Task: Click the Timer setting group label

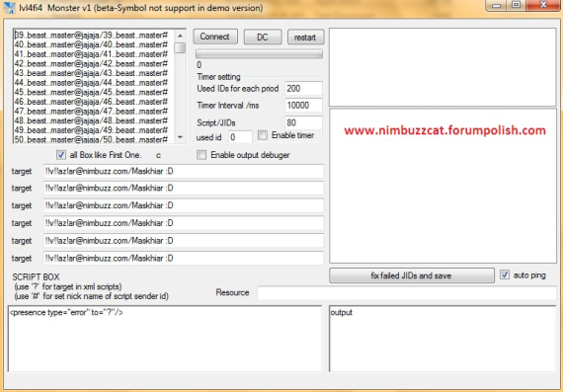Action: tap(218, 77)
